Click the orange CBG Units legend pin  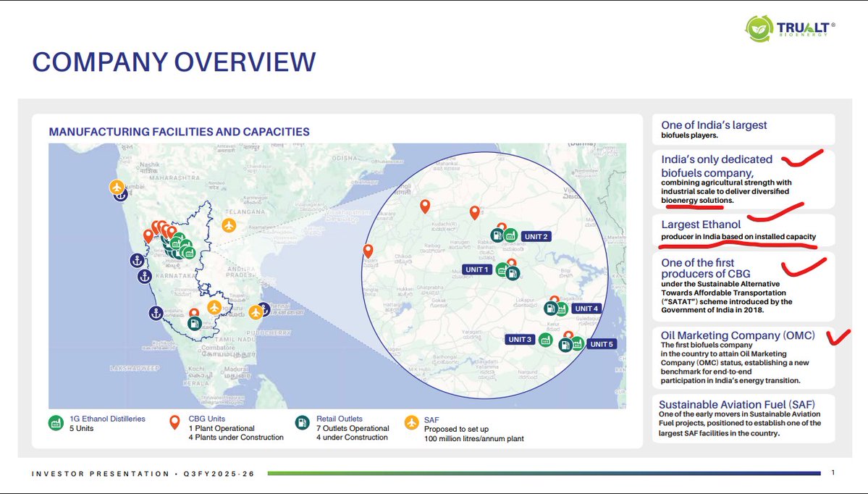[174, 422]
